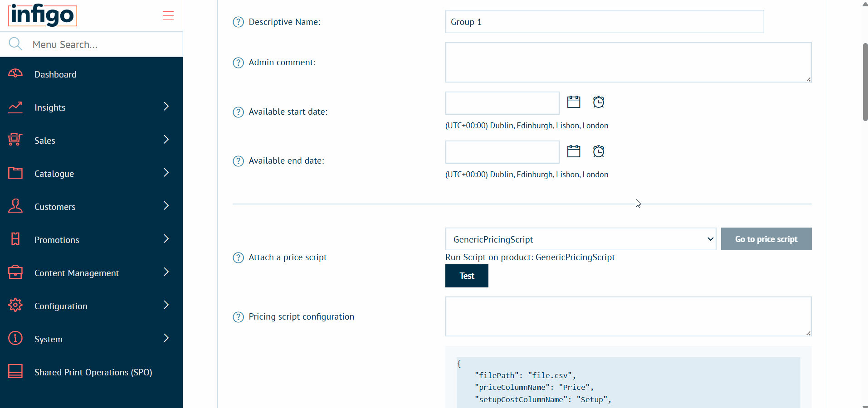Click the Content Management briefcase icon

(x=15, y=272)
